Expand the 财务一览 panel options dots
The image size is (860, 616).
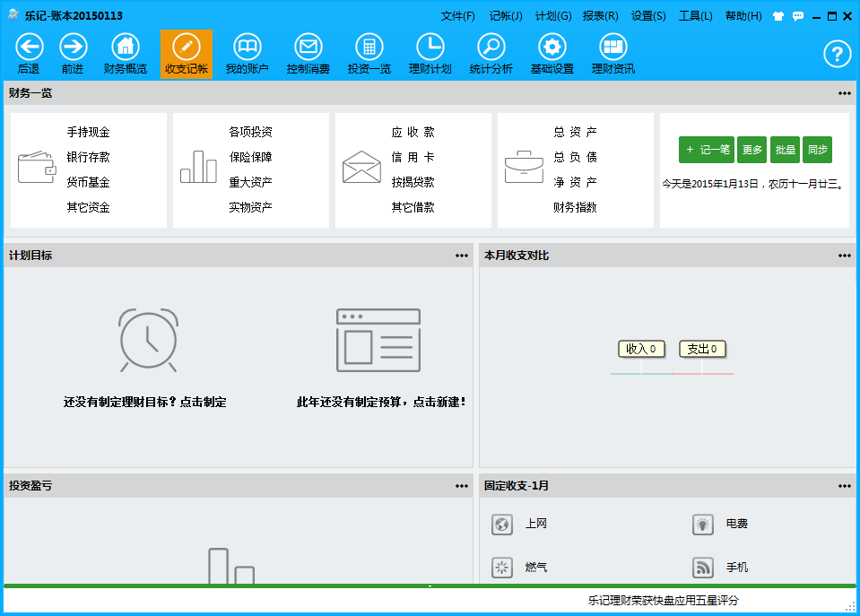click(x=845, y=93)
